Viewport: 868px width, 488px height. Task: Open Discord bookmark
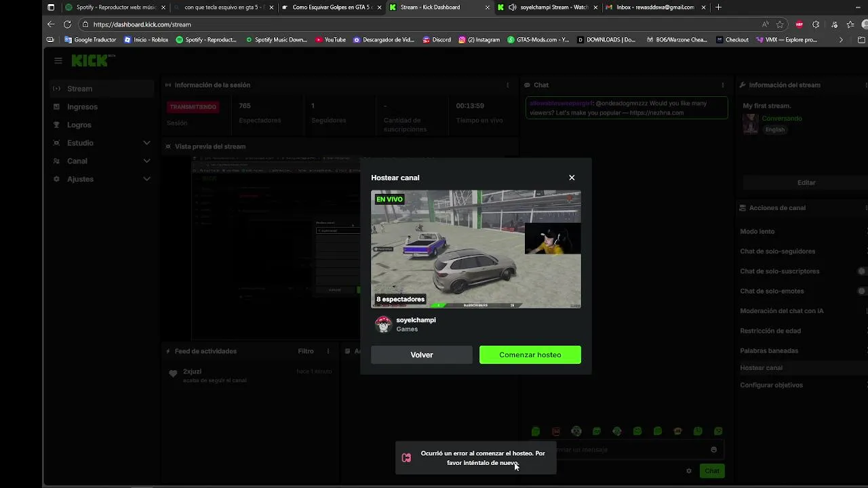(437, 40)
